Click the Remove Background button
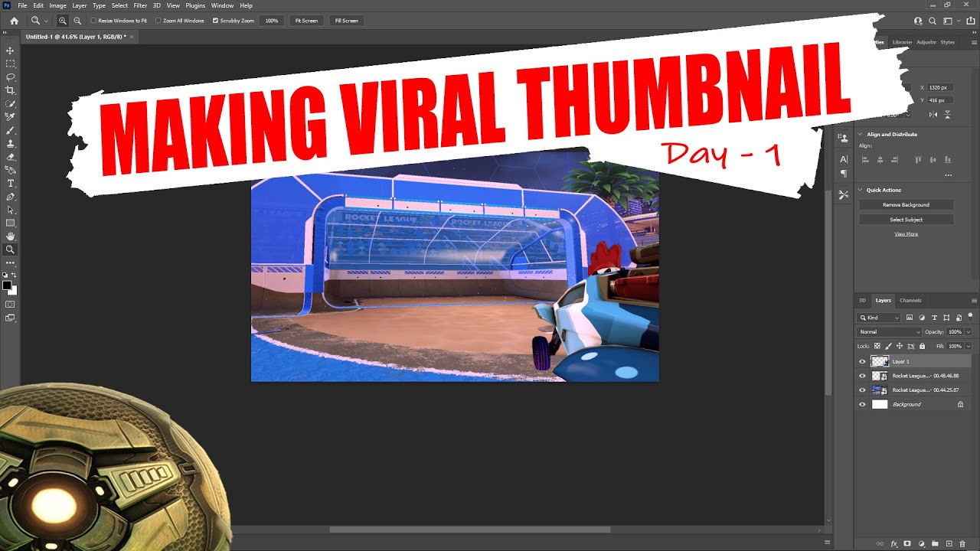The width and height of the screenshot is (980, 551). (906, 205)
